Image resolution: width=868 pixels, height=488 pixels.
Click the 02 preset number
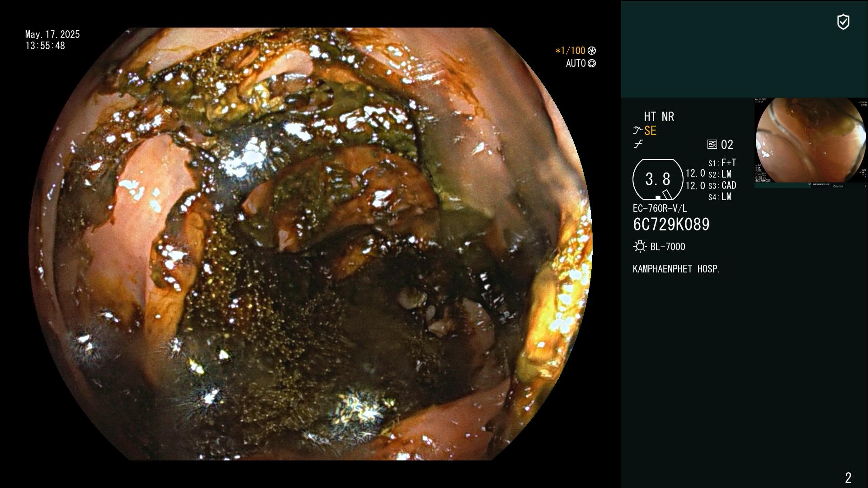click(727, 145)
